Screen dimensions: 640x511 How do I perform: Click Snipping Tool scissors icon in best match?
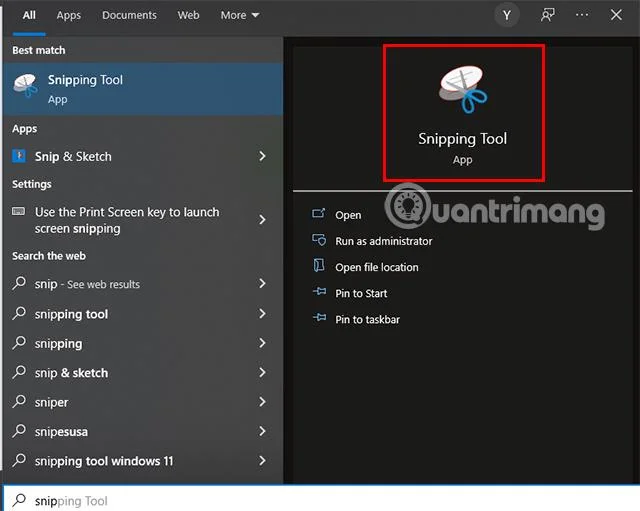coord(26,85)
